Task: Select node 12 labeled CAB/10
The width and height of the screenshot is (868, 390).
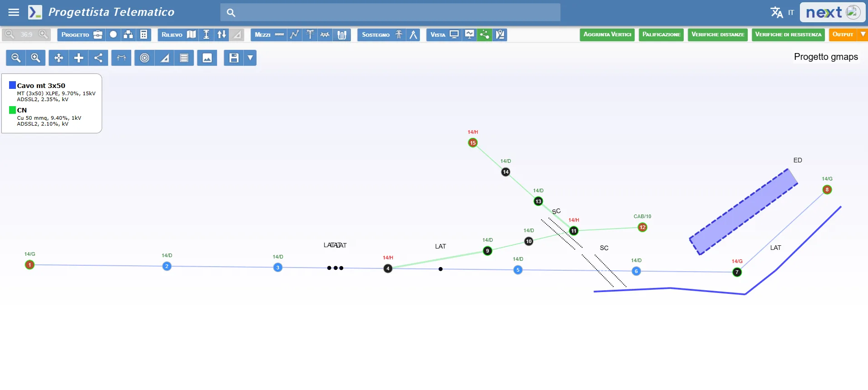Action: 642,227
